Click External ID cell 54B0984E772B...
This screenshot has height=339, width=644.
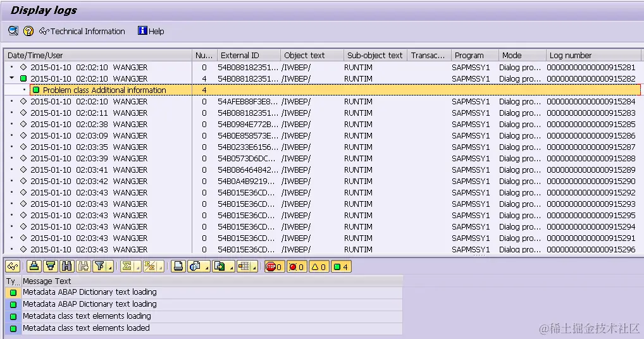[x=247, y=125]
